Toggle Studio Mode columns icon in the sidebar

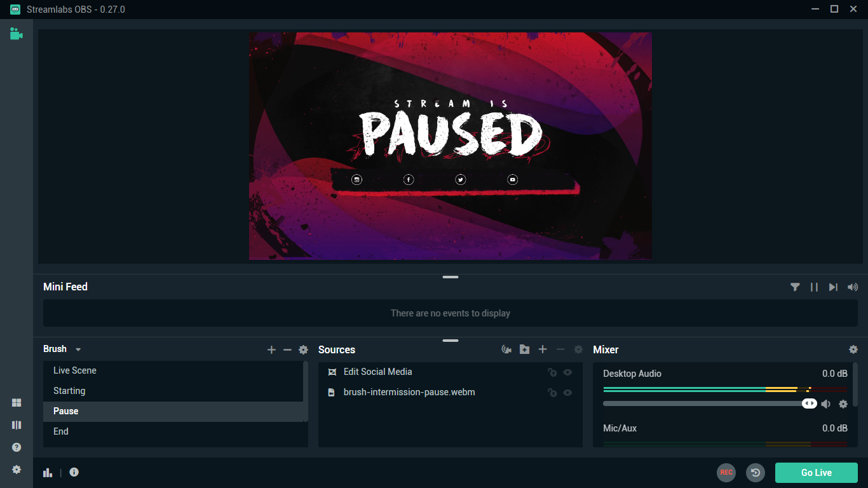point(17,425)
